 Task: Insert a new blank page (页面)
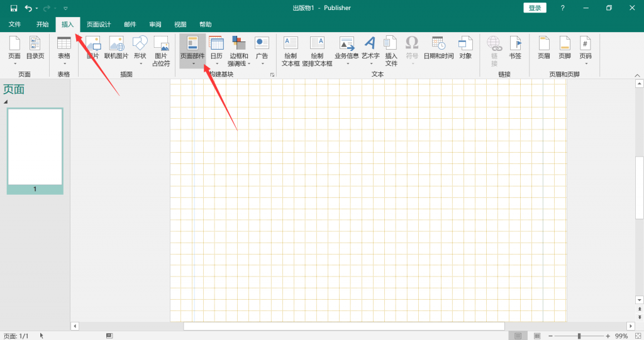tap(14, 50)
